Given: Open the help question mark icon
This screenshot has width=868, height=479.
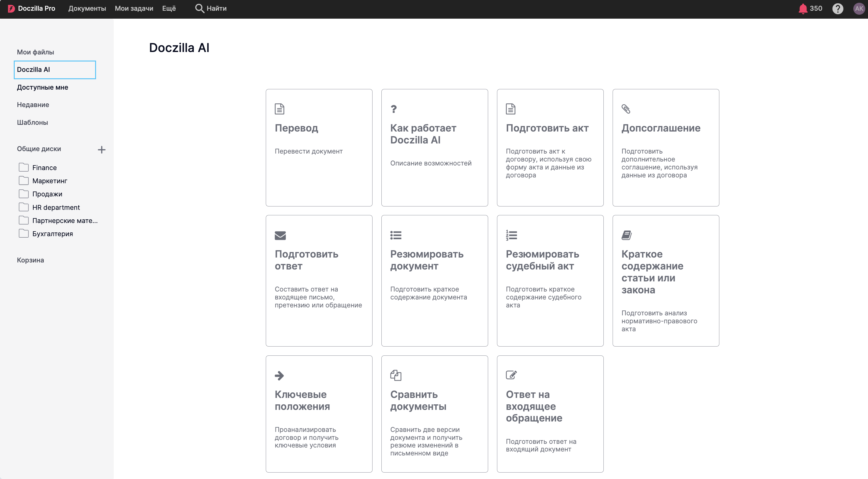Looking at the screenshot, I should [x=838, y=9].
